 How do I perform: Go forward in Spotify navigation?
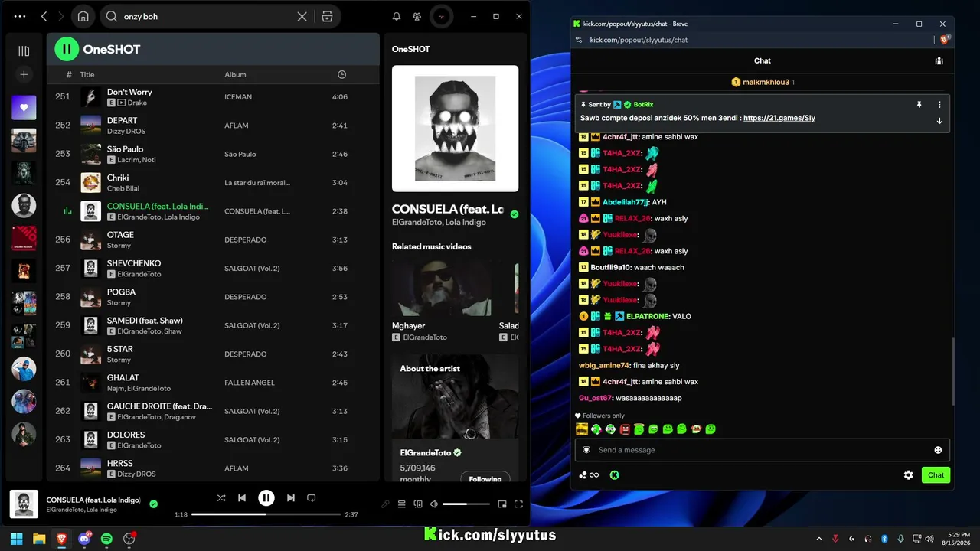point(61,16)
